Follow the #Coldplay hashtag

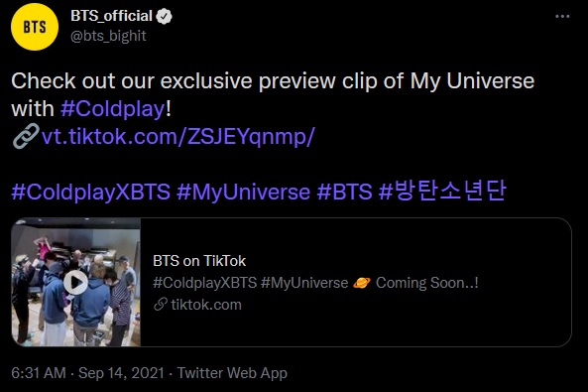[112, 109]
